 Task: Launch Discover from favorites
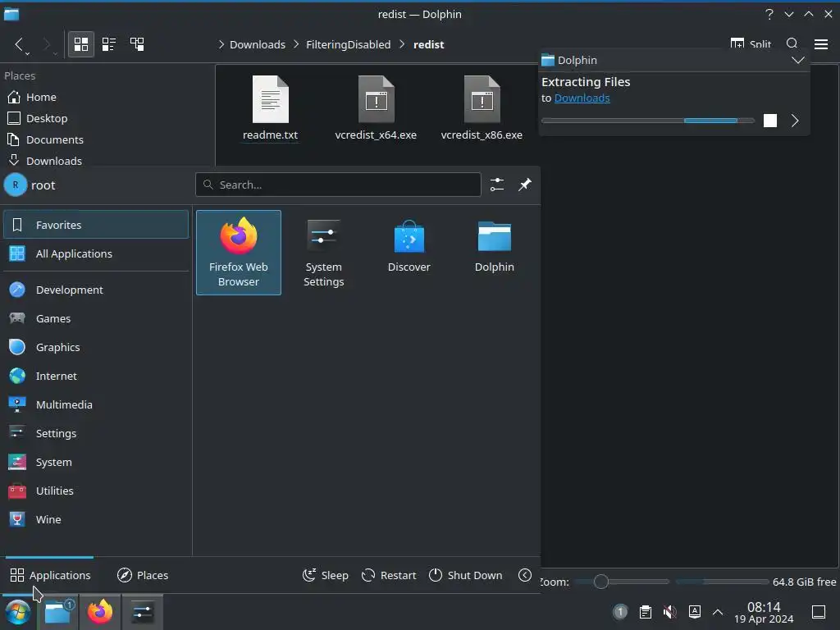click(x=409, y=253)
